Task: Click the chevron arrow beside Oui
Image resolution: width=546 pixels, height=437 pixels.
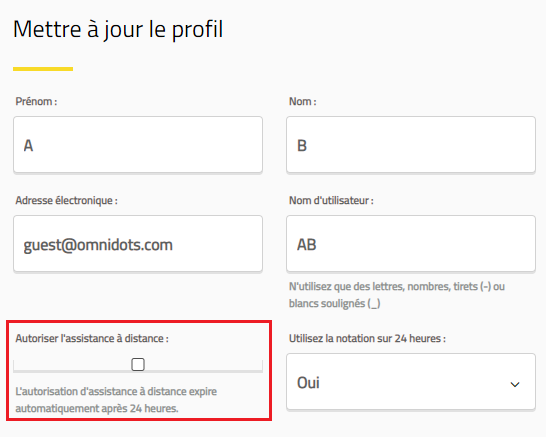Action: (x=515, y=384)
